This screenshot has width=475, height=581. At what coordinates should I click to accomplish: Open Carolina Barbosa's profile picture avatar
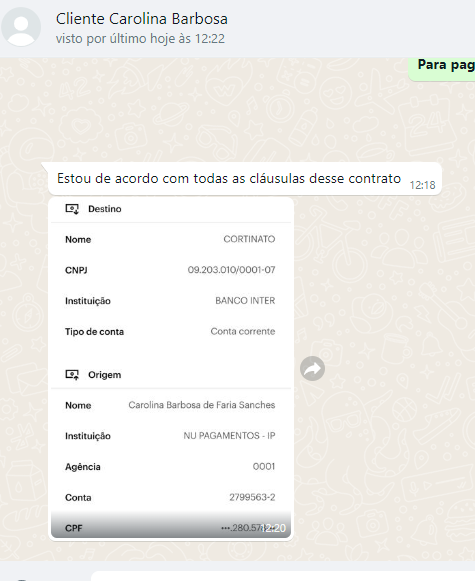click(21, 27)
